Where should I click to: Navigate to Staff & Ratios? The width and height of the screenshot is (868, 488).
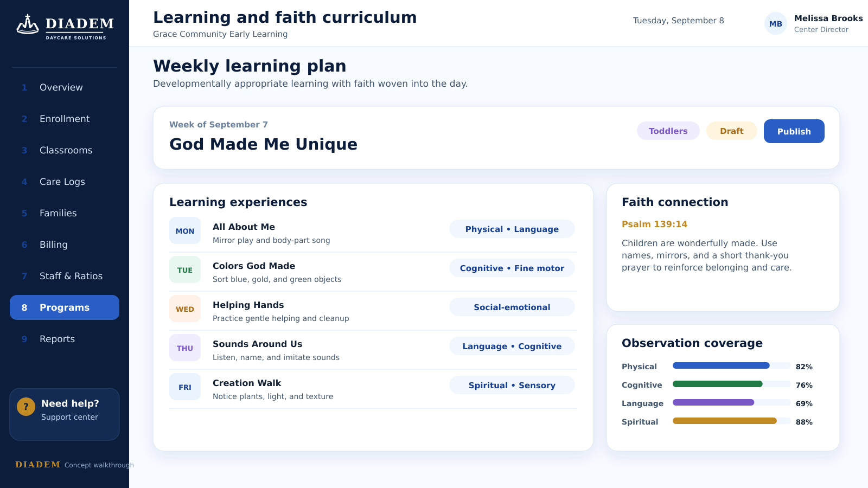point(65,276)
